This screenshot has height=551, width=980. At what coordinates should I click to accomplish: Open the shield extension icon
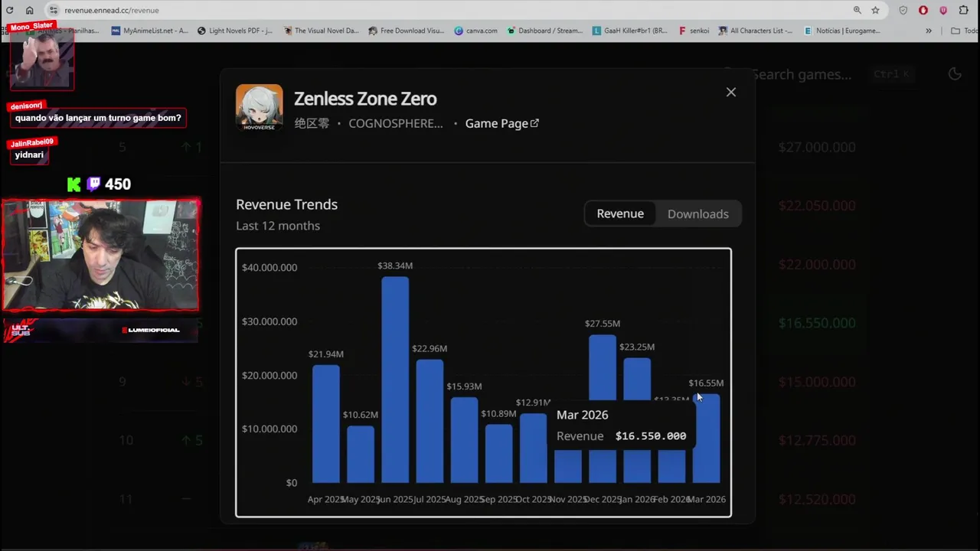[903, 10]
